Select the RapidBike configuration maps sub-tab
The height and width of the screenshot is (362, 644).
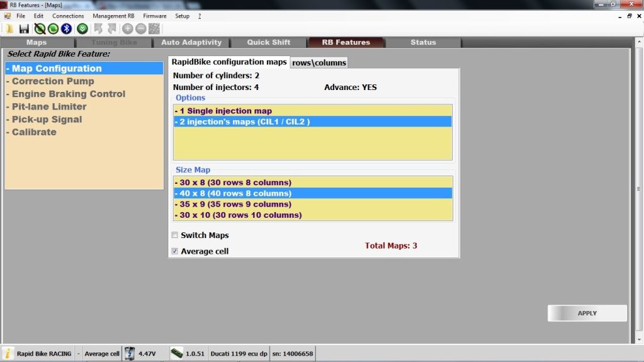(229, 62)
